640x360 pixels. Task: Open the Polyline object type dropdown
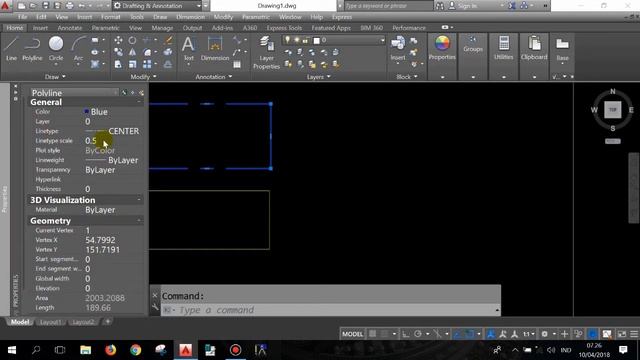click(75, 93)
